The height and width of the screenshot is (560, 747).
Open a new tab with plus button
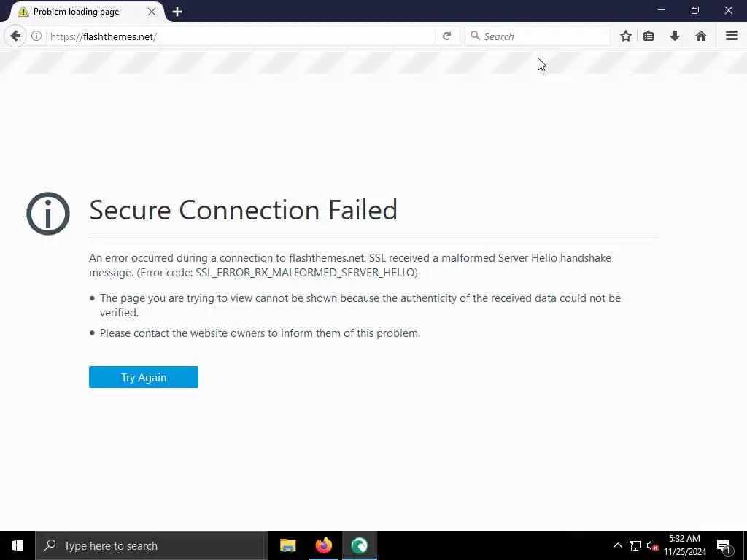(177, 12)
